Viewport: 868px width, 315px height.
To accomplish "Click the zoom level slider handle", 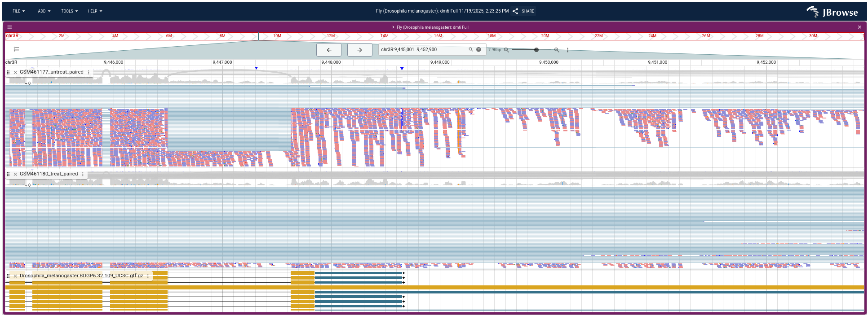I will [x=536, y=50].
